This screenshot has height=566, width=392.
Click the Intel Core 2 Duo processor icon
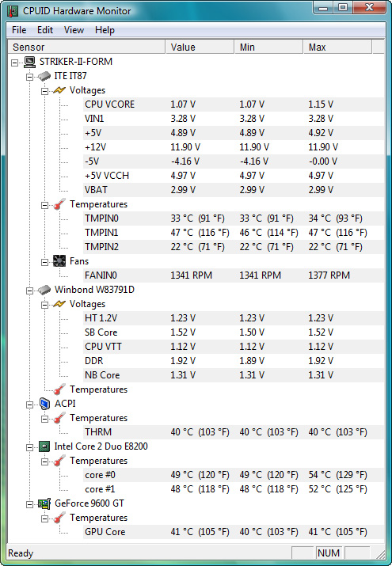(44, 446)
